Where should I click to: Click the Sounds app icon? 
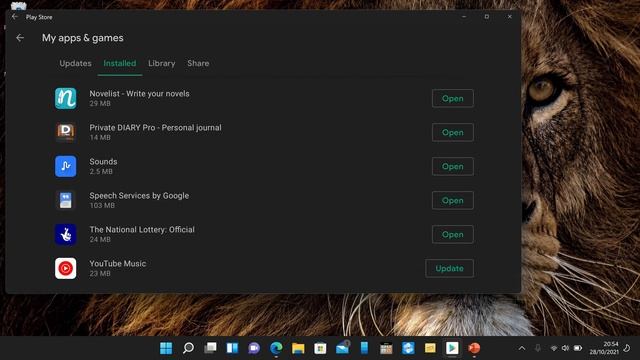pyautogui.click(x=66, y=166)
